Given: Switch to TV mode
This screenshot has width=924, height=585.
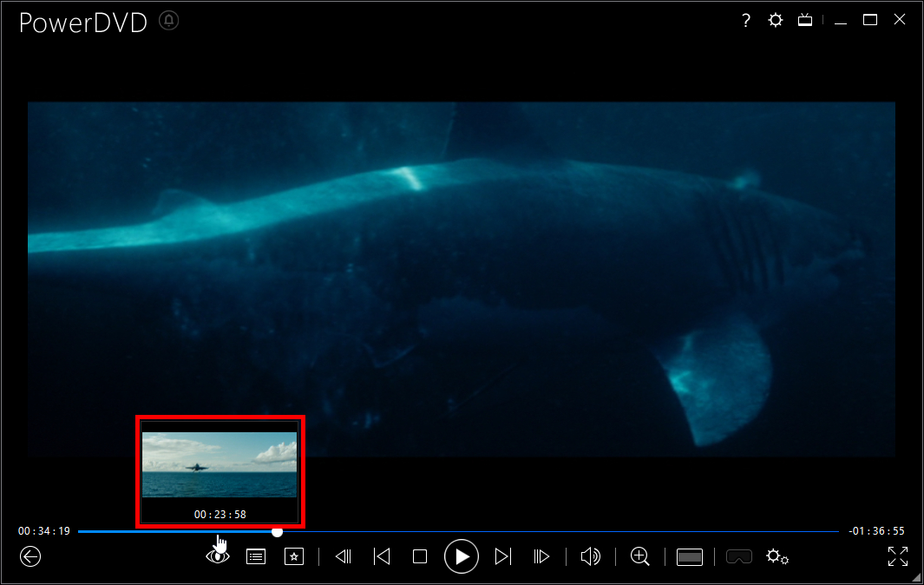Looking at the screenshot, I should click(x=805, y=21).
